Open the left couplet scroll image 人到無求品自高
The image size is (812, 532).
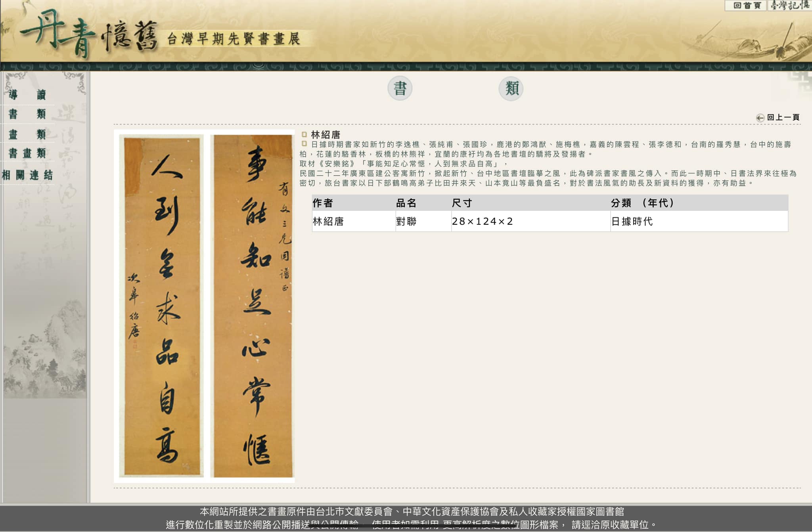click(162, 305)
